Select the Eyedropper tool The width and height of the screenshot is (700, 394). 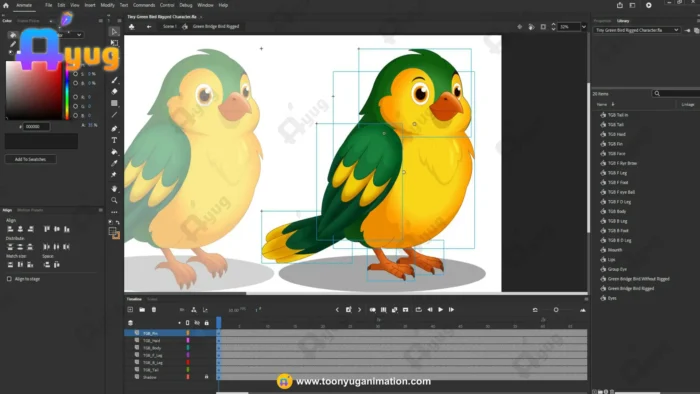(114, 163)
